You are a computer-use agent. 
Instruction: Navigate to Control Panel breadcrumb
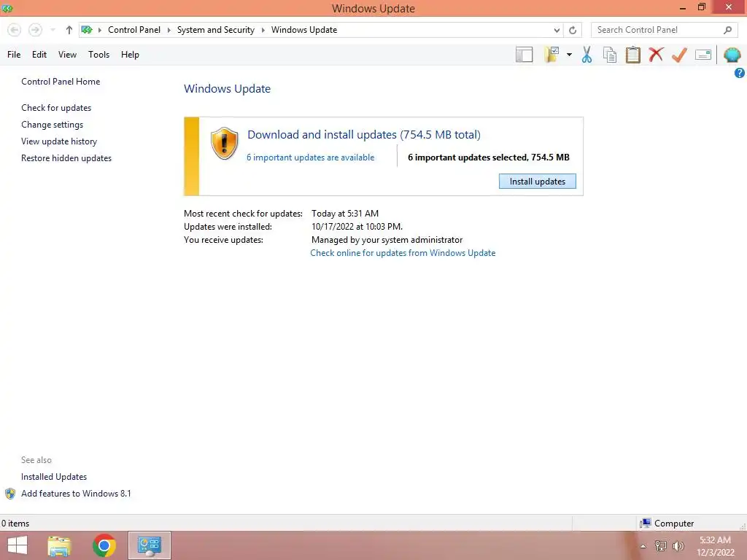(x=134, y=30)
